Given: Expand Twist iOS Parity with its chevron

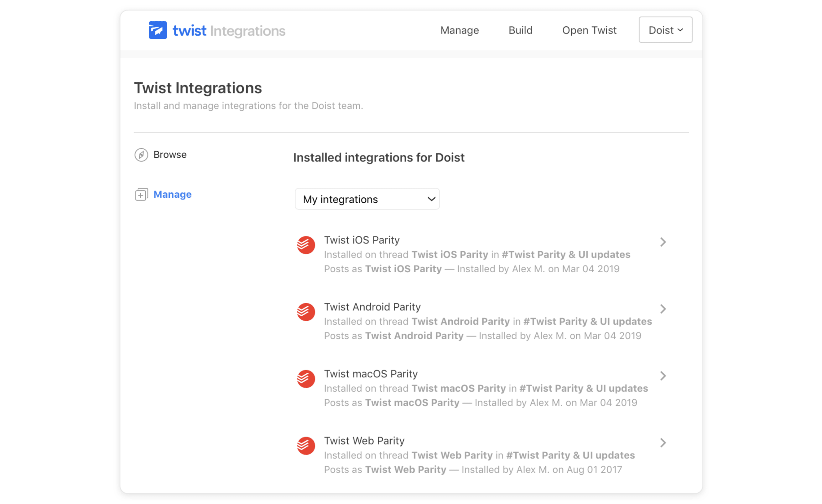Looking at the screenshot, I should tap(663, 242).
